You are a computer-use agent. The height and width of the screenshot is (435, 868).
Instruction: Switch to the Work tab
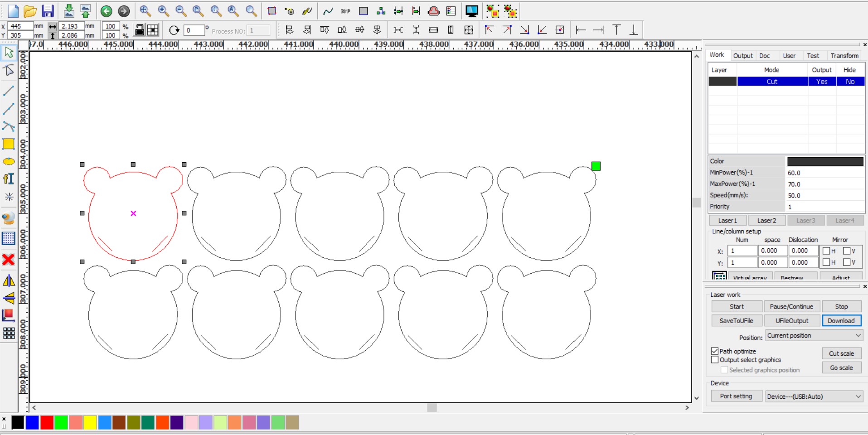point(717,55)
